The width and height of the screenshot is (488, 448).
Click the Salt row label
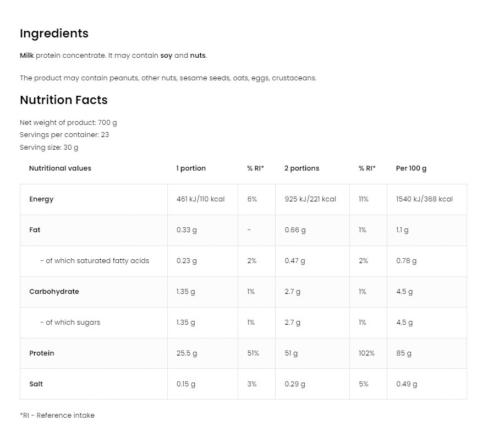[36, 384]
